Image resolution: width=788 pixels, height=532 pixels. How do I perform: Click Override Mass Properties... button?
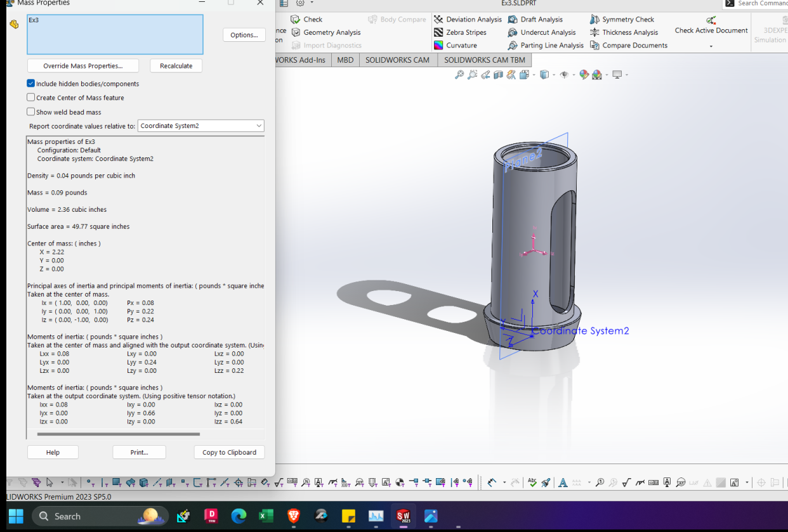click(82, 66)
